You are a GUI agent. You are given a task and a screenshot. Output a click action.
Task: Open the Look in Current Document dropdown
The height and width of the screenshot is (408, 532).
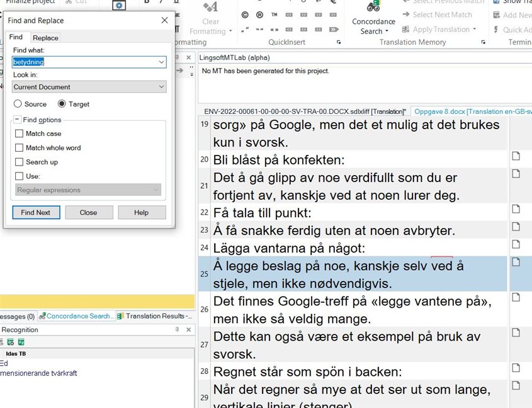[x=162, y=87]
